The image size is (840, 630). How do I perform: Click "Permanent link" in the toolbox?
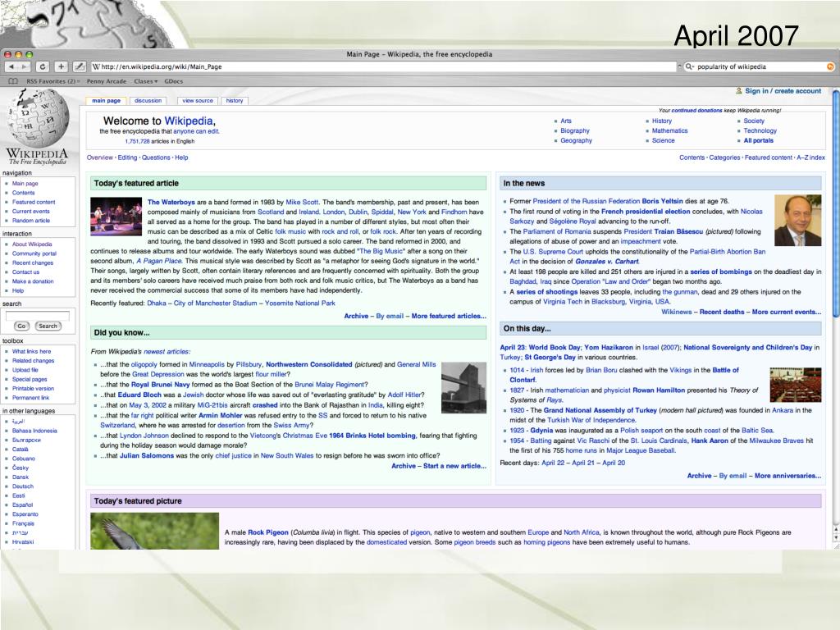click(x=30, y=398)
